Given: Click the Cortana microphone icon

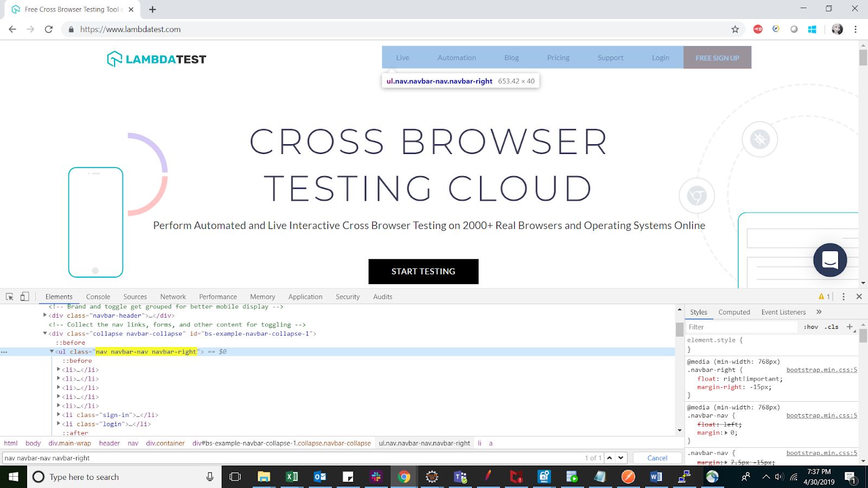Looking at the screenshot, I should tap(210, 477).
